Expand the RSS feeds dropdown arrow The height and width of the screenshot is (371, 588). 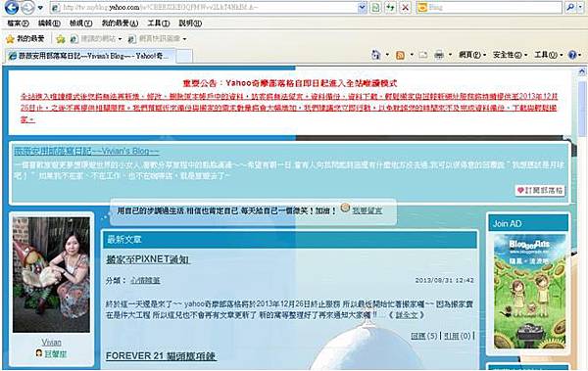[412, 55]
